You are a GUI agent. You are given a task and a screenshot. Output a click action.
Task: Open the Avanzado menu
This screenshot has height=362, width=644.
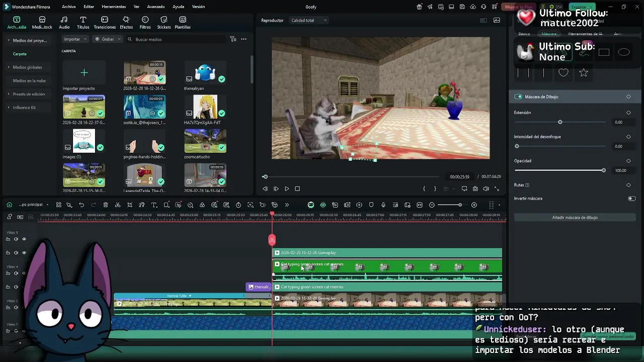pyautogui.click(x=155, y=7)
